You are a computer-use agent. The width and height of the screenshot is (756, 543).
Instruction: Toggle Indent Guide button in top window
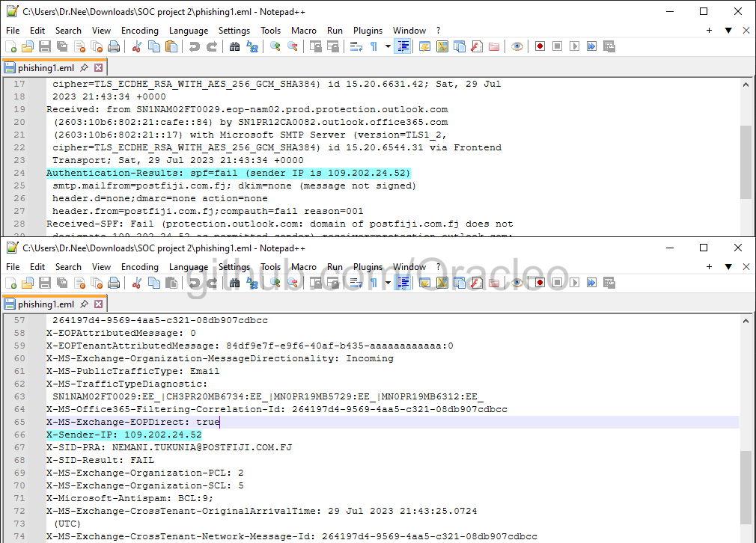[403, 46]
